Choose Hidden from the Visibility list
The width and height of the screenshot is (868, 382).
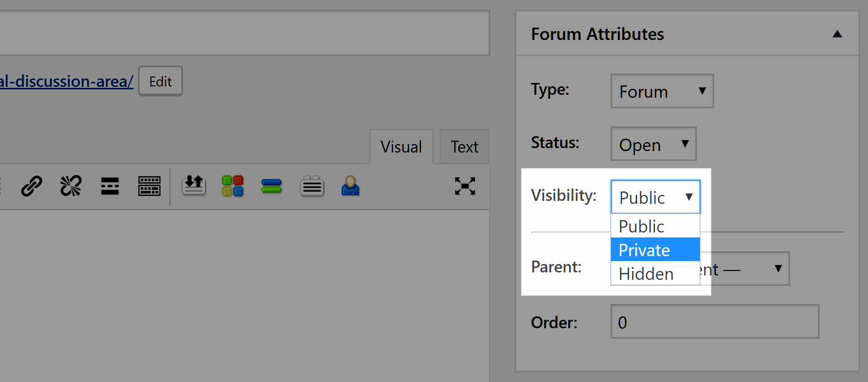655,273
